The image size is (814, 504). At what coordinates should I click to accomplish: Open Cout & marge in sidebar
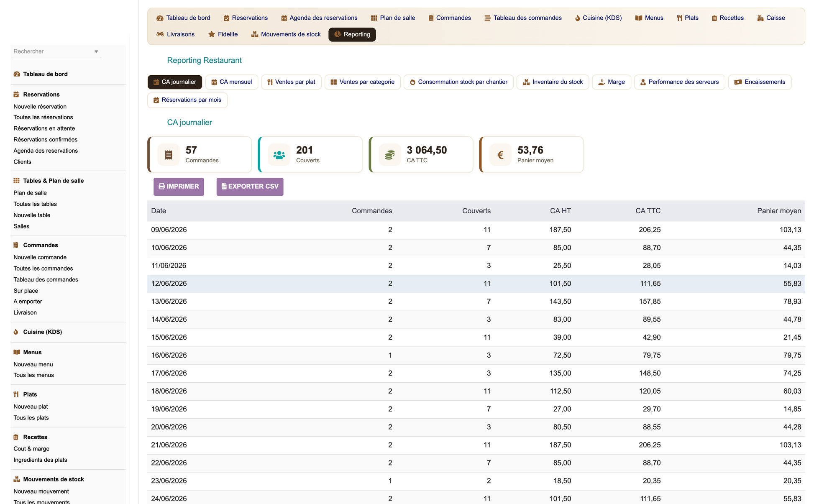tap(31, 448)
